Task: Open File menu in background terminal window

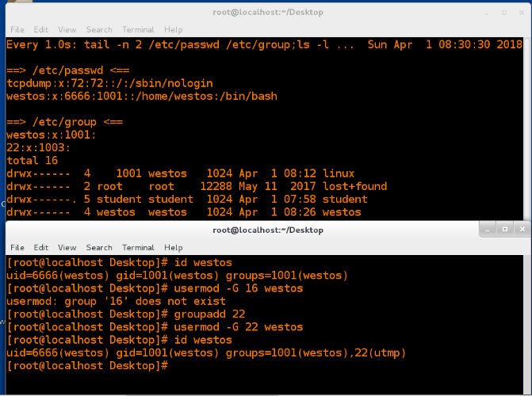Action: click(17, 29)
